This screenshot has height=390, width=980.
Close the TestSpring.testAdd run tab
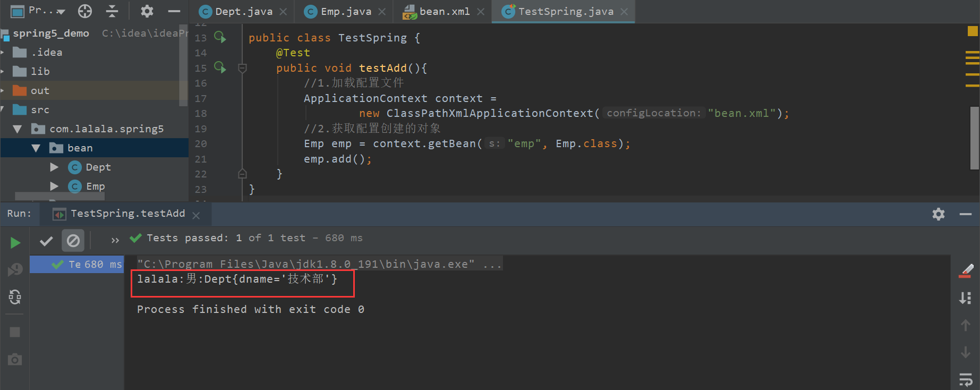[196, 215]
